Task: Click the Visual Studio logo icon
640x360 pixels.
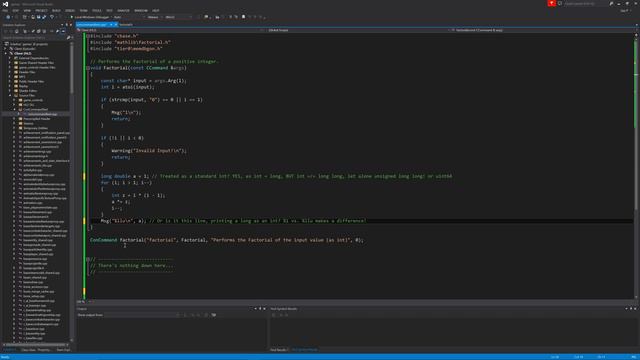Action: point(5,4)
